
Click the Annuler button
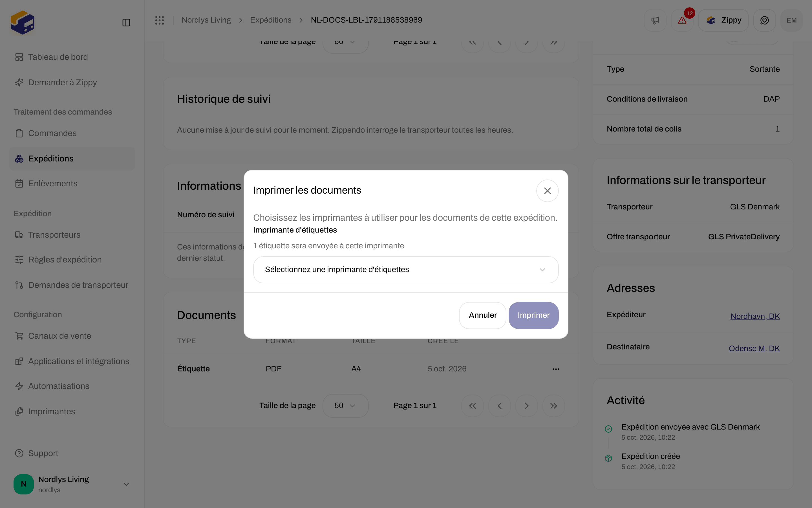pos(482,315)
